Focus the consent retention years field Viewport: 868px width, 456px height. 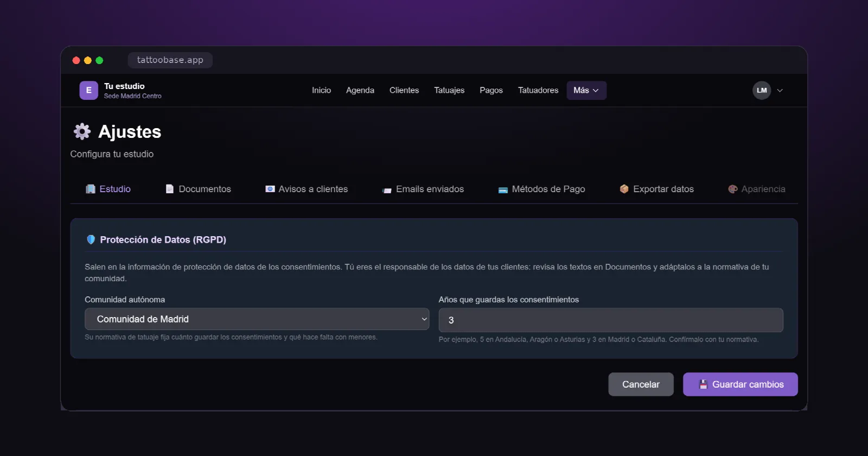point(611,320)
